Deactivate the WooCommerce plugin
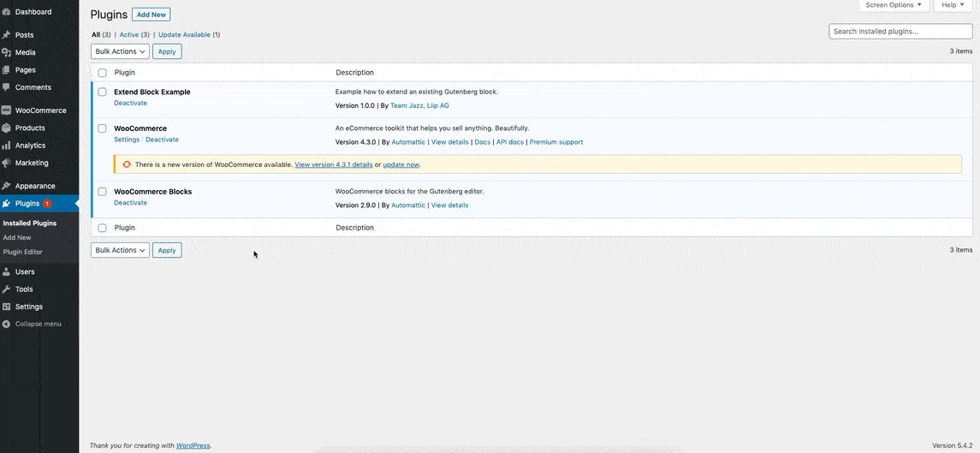Screen dimensions: 980x453 click(x=162, y=140)
